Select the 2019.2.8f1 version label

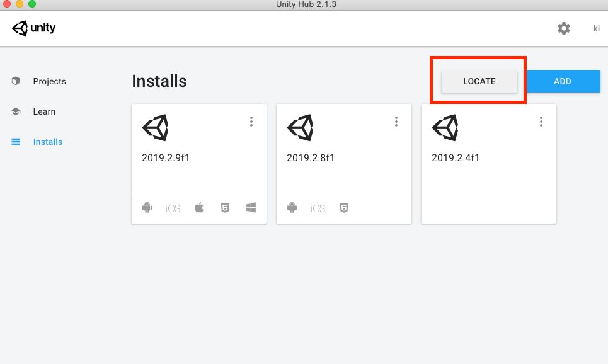(310, 158)
